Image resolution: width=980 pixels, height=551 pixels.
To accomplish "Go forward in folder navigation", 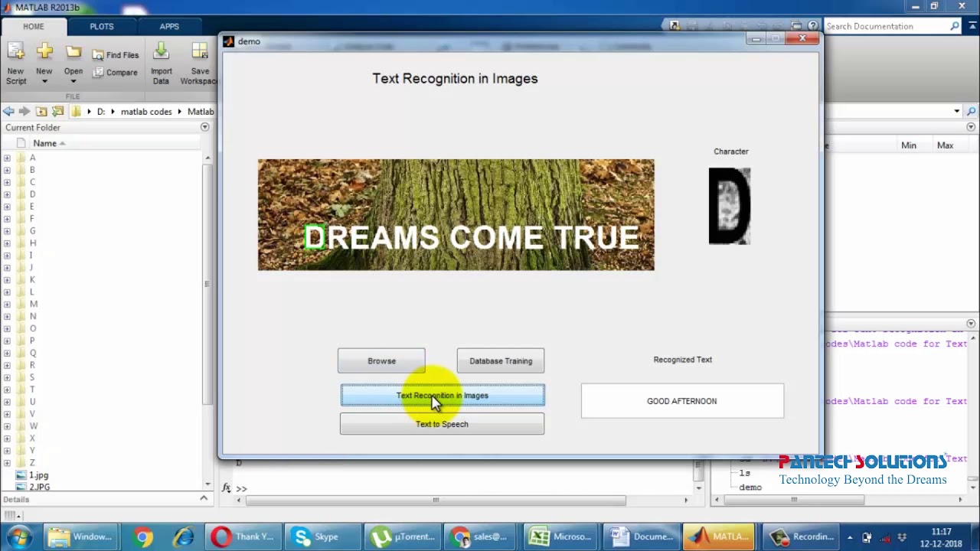I will [24, 112].
